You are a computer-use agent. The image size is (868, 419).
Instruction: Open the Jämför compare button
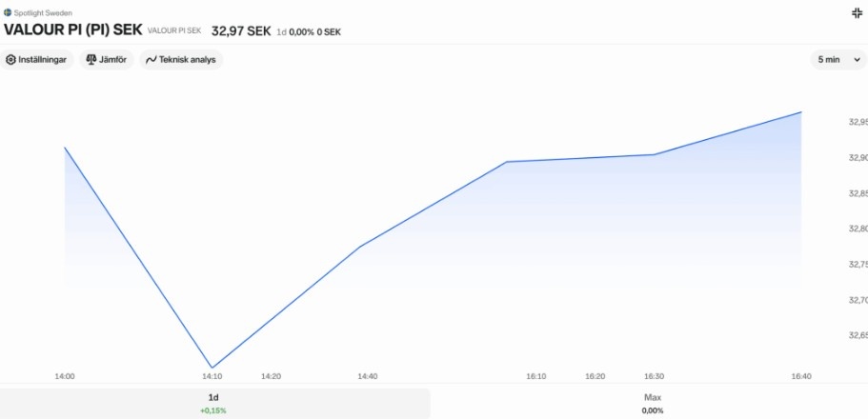coord(107,60)
